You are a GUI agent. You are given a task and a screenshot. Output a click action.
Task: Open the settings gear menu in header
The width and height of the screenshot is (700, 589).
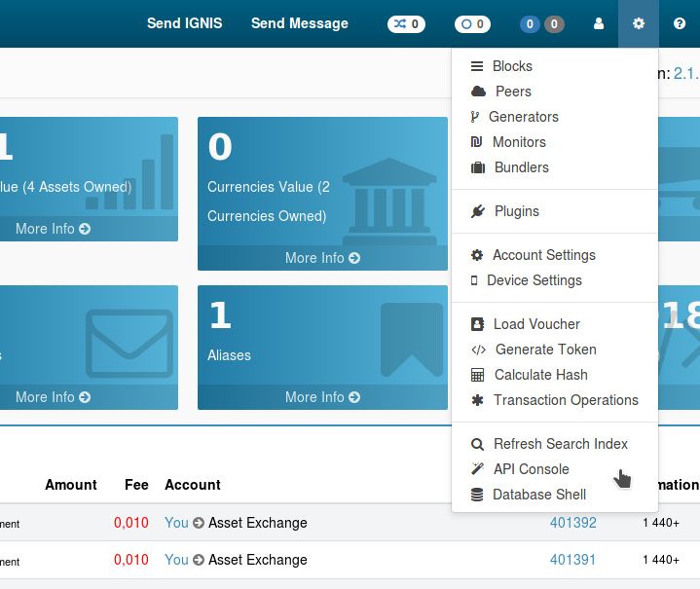(x=639, y=23)
